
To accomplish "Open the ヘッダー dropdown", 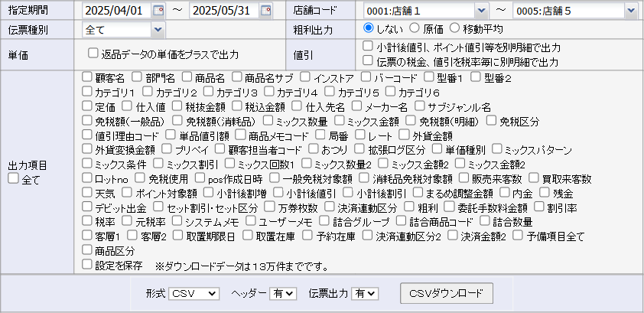I will [x=283, y=293].
